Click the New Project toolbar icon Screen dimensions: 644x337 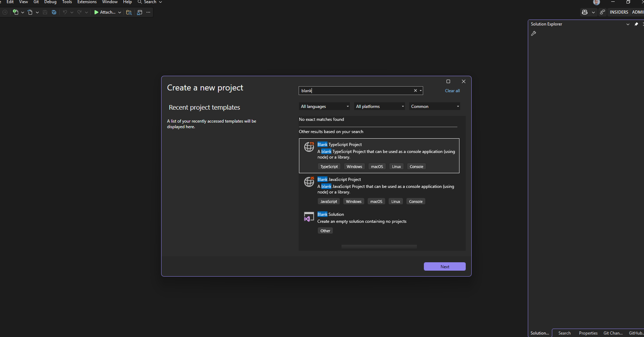16,12
